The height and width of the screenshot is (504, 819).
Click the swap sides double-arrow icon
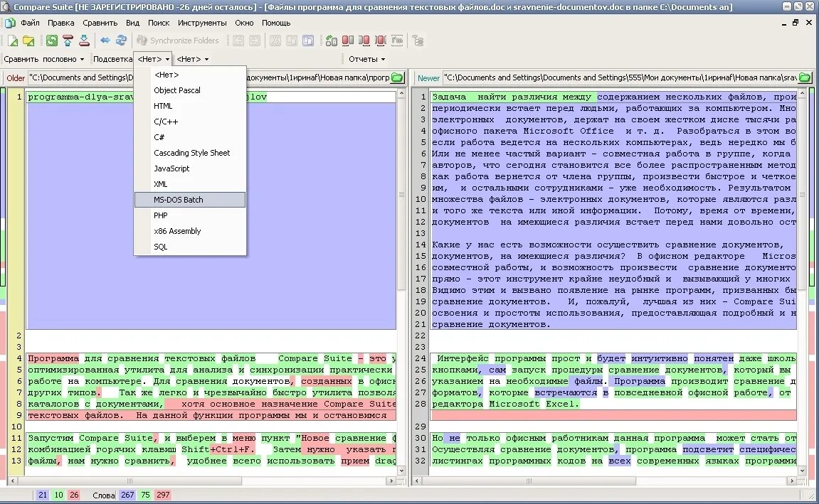point(105,41)
